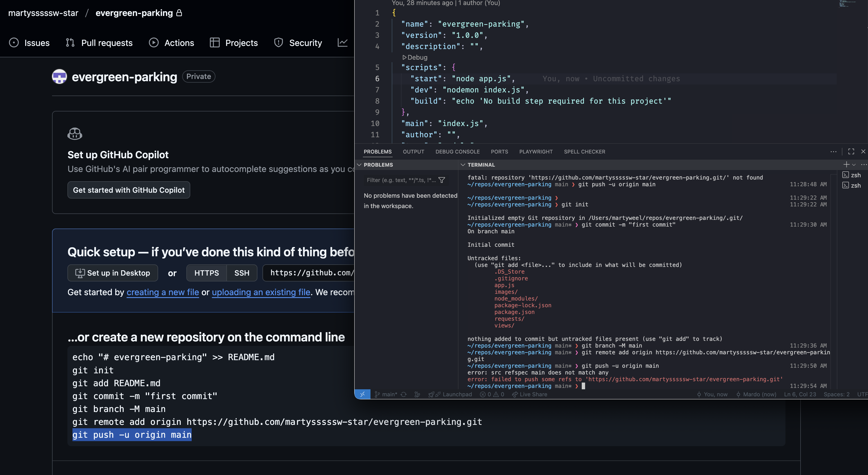
Task: Click the Launchpad status bar item
Action: [x=450, y=394]
